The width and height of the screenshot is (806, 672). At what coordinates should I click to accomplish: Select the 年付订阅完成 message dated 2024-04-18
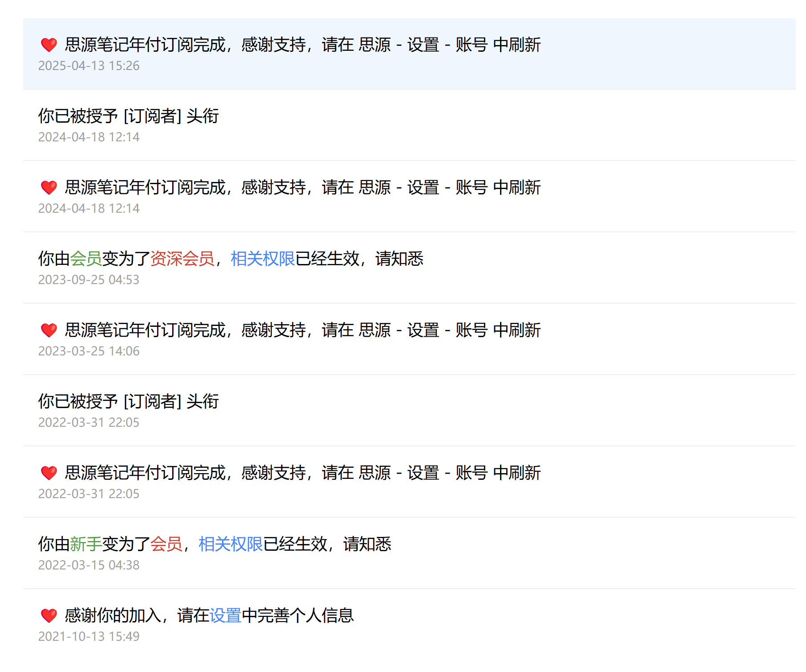pyautogui.click(x=409, y=196)
